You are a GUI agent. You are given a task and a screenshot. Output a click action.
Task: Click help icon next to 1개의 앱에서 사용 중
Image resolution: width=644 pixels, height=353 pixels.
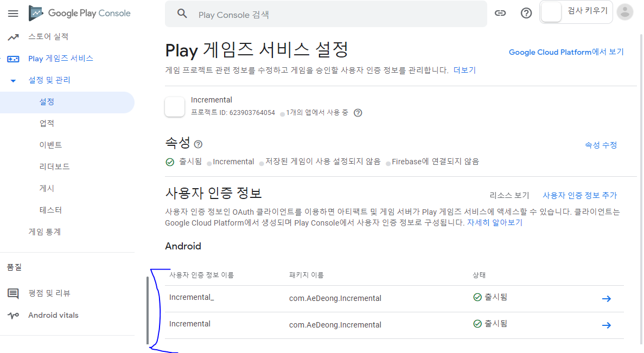(x=358, y=113)
